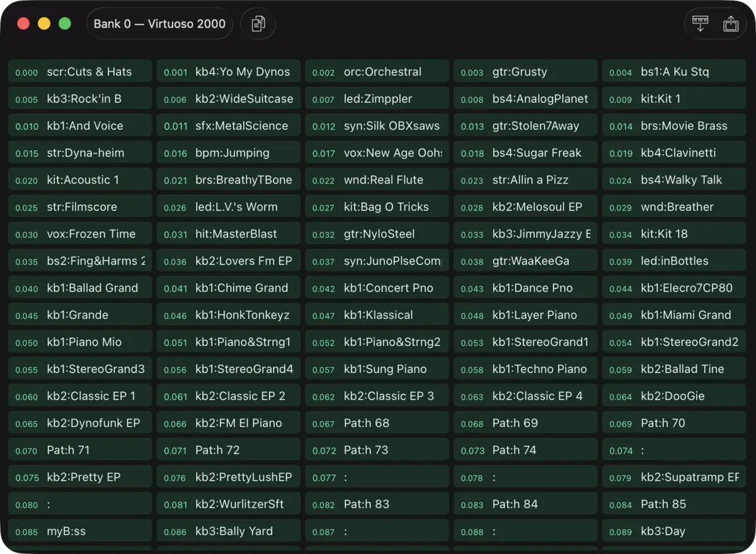Select kit:Kit 18 patch
The image size is (756, 554).
pos(674,234)
